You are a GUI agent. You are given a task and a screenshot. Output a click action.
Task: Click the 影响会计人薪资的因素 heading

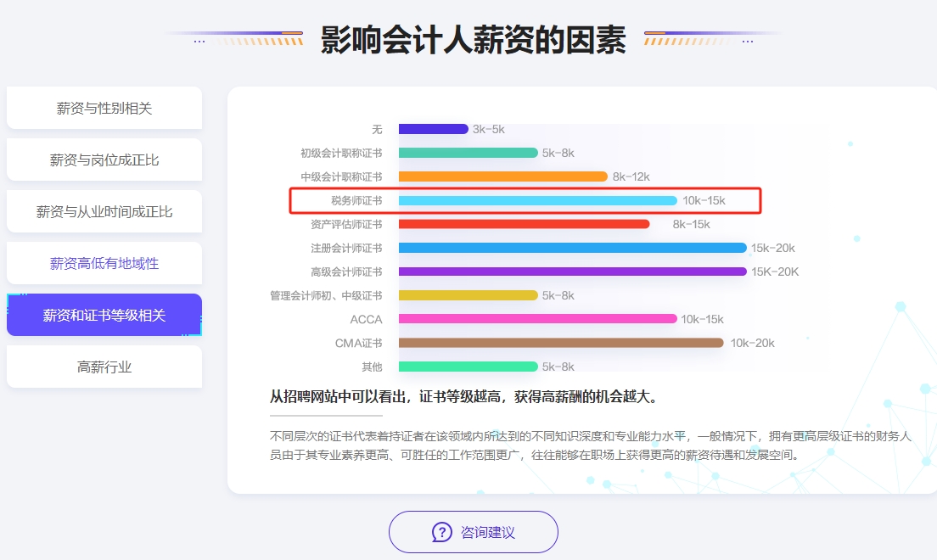click(x=473, y=39)
